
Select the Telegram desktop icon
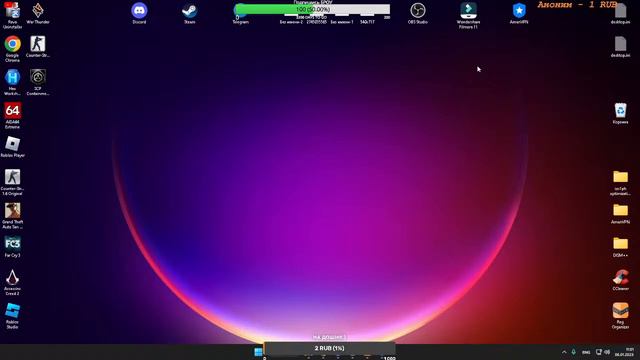point(240,13)
